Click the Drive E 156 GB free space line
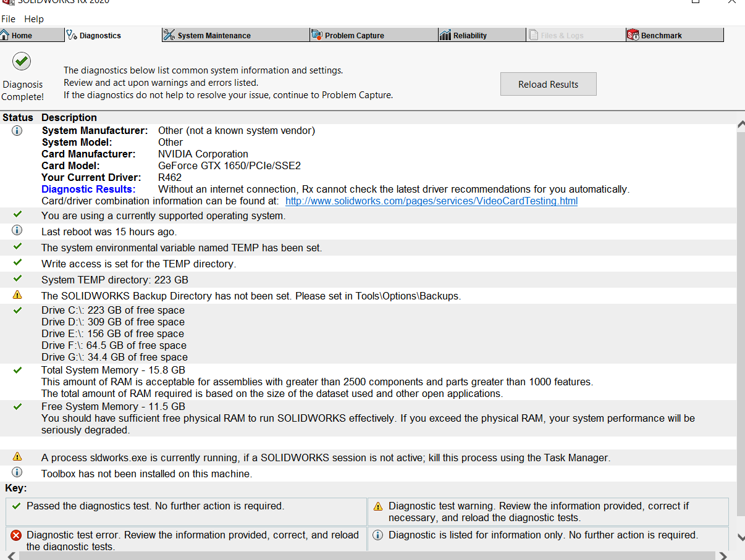Screen dimensions: 745x560 112,333
